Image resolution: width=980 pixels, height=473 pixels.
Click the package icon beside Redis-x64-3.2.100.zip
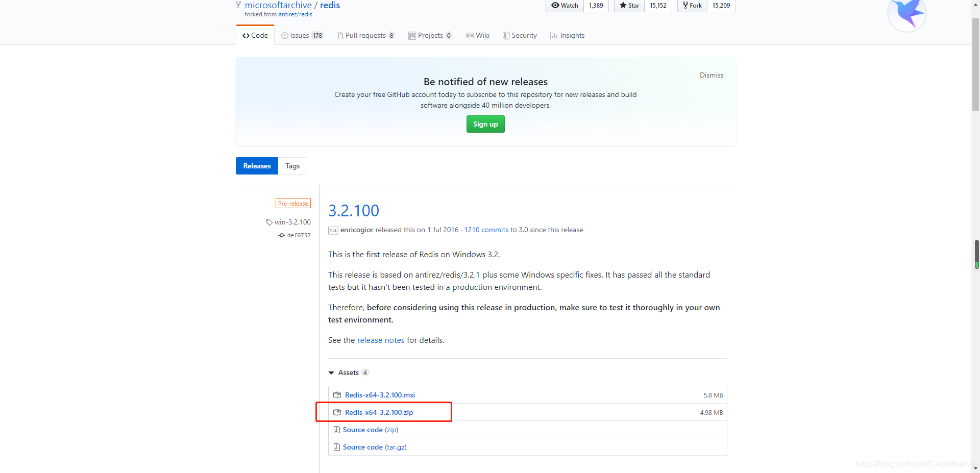(337, 412)
